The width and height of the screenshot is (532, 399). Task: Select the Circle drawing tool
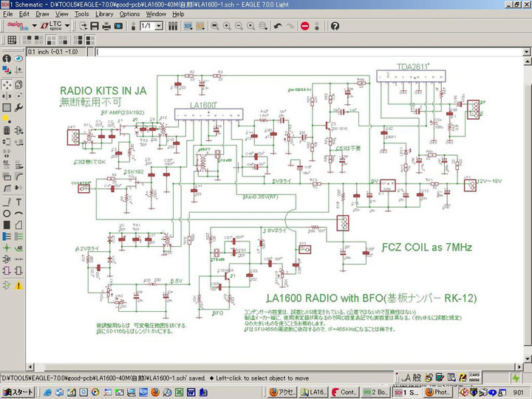click(6, 214)
